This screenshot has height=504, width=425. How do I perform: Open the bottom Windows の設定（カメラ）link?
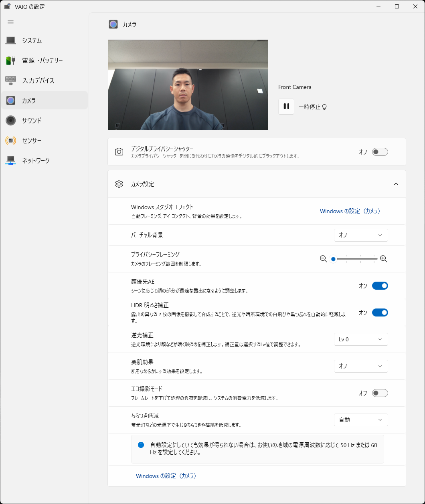pyautogui.click(x=166, y=476)
